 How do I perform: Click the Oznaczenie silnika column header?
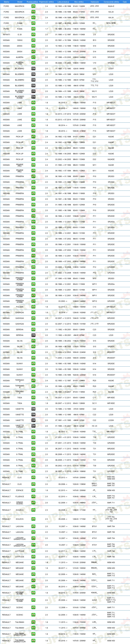click(111, 2)
